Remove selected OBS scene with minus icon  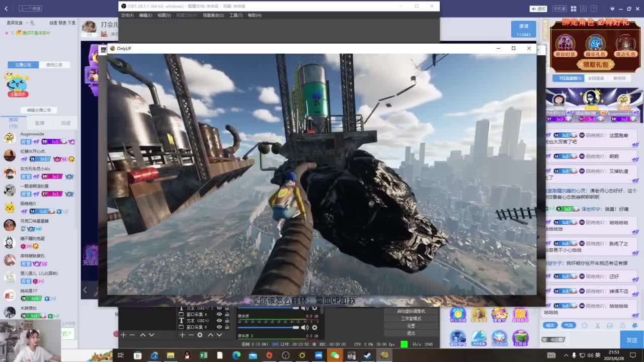(132, 335)
